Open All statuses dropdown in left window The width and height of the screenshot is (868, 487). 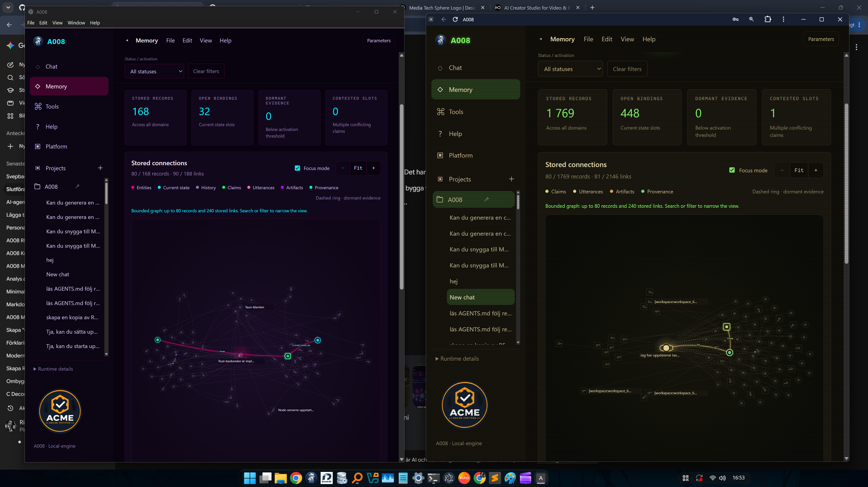click(154, 71)
